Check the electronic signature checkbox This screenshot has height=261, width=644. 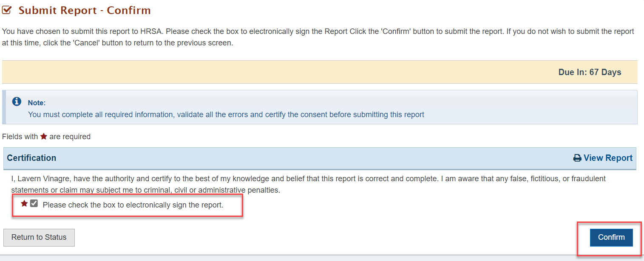[x=34, y=204]
